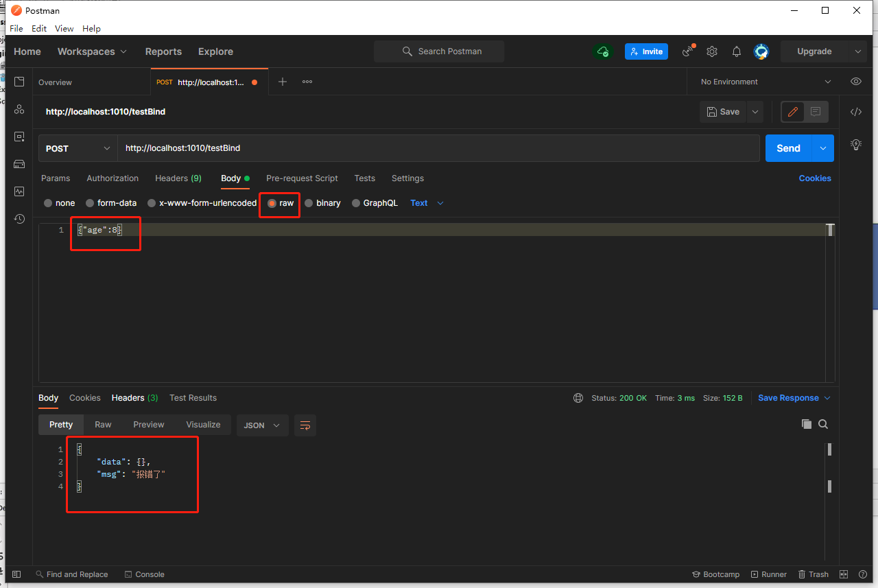Open the Runner
The height and width of the screenshot is (588, 878).
pos(769,574)
